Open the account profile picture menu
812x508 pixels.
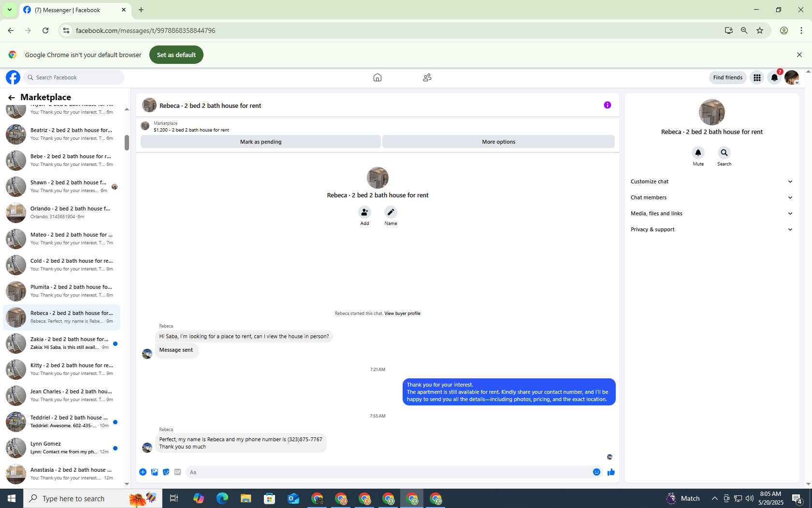792,77
